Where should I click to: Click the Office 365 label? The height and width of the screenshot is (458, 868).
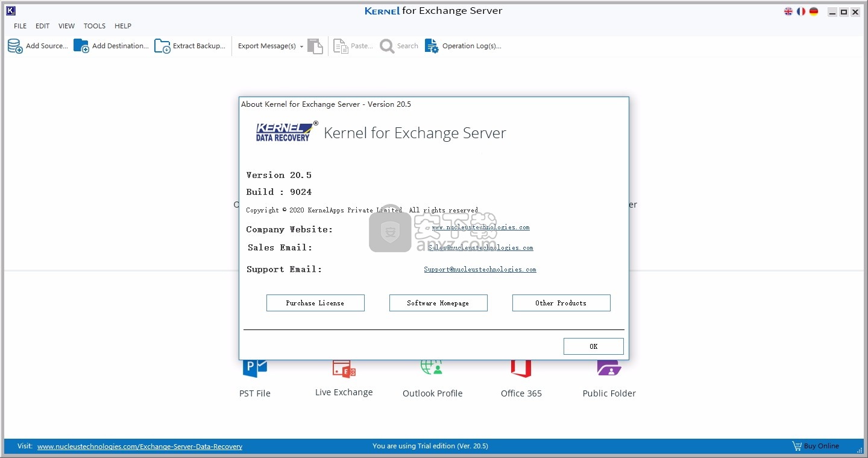[x=521, y=393]
